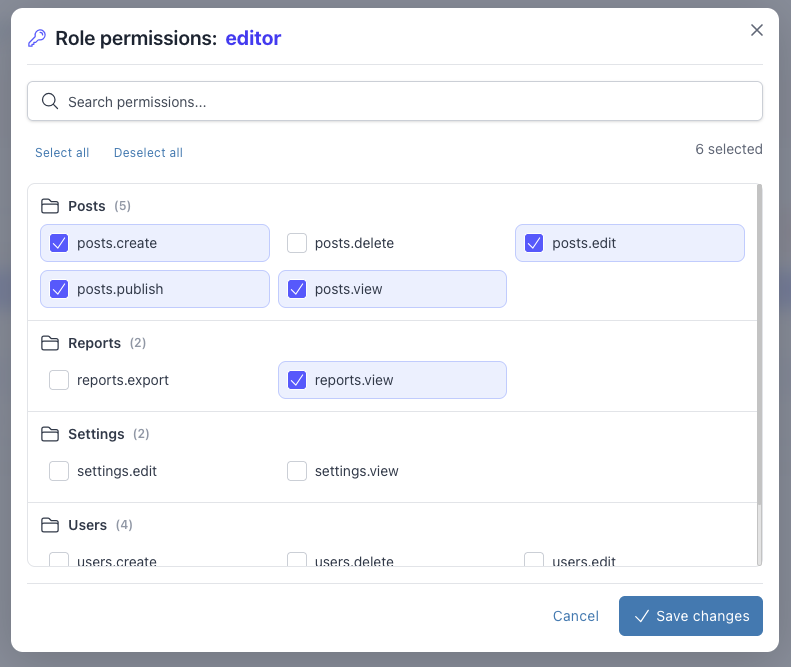Image resolution: width=791 pixels, height=667 pixels.
Task: Uncheck the posts.create permission
Action: coord(59,243)
